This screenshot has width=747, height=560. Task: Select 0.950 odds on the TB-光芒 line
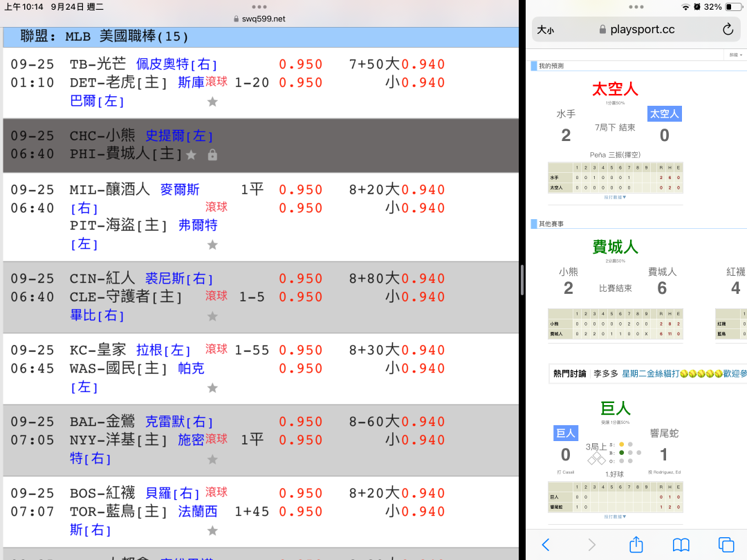coord(301,64)
